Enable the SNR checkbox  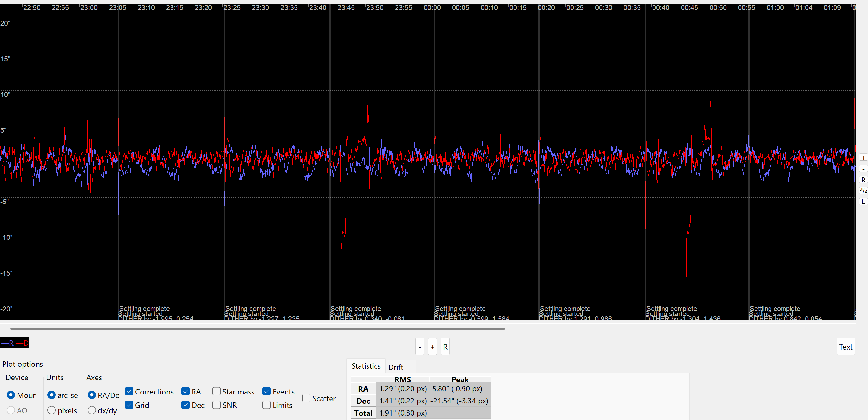click(216, 405)
